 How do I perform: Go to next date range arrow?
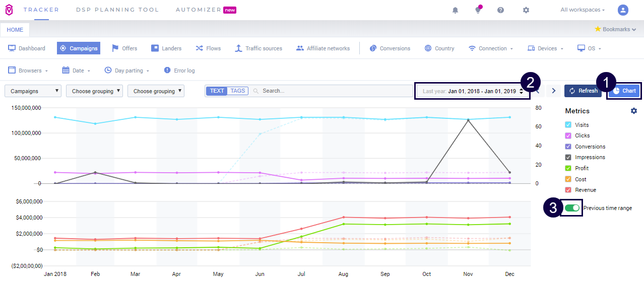554,91
